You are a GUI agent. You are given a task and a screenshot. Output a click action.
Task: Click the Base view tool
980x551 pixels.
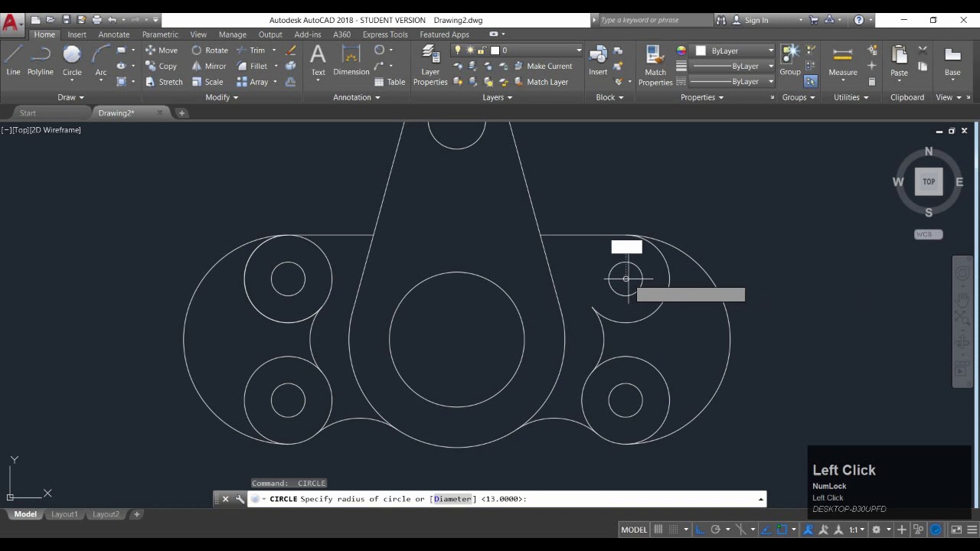[952, 61]
